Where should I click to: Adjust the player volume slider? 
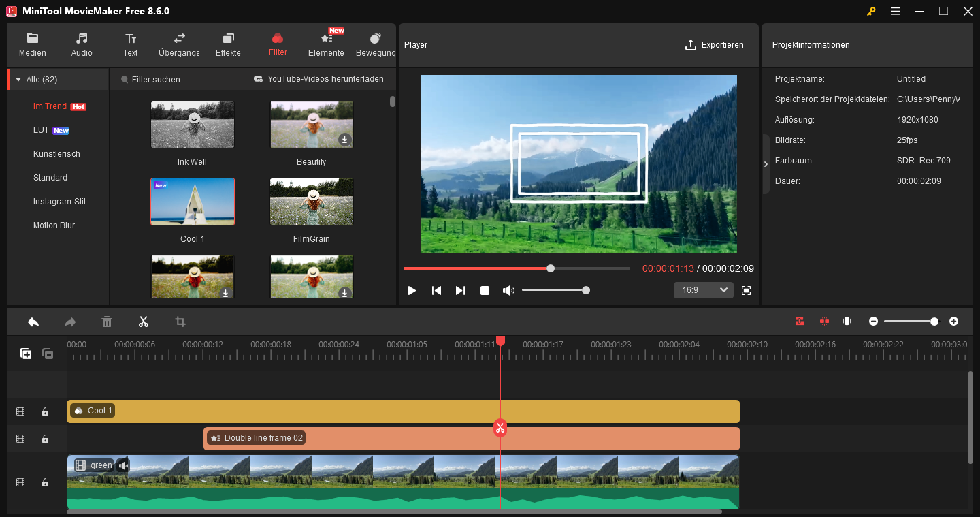(x=585, y=289)
